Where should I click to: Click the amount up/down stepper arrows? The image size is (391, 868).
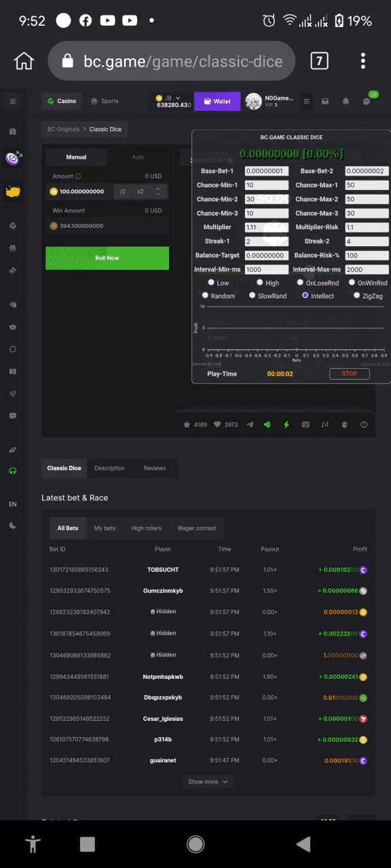(158, 192)
